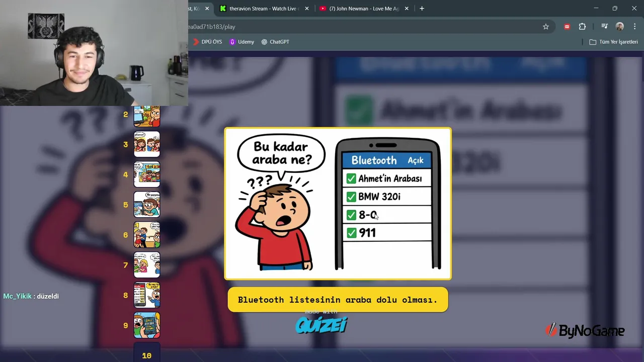Click the ByNoGame logo
644x362 pixels.
[x=585, y=330]
